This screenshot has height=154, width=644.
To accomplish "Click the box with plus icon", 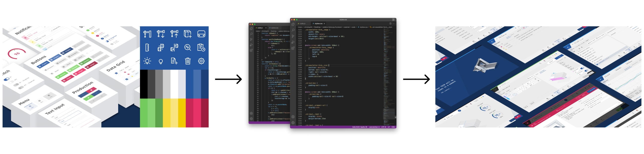I will (x=188, y=34).
